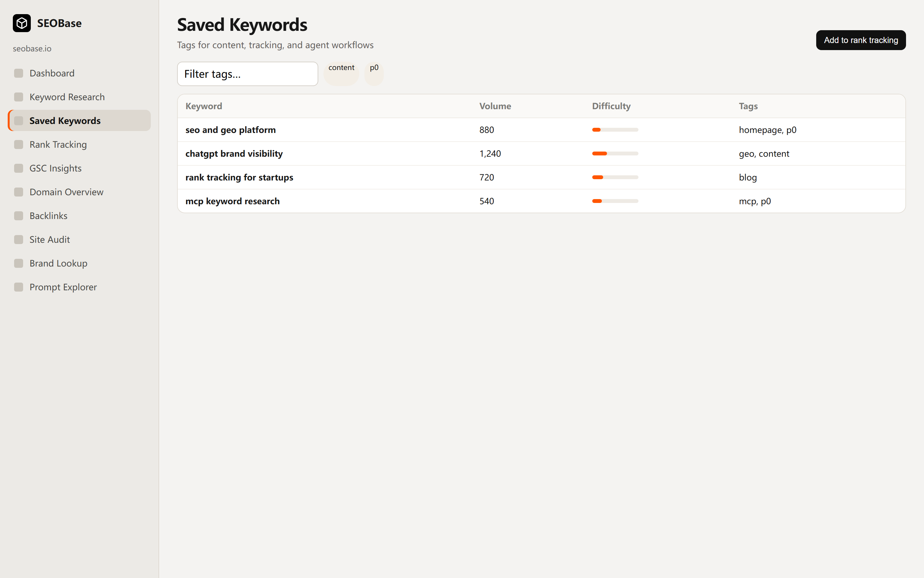
Task: Click the Rank Tracking sidebar icon
Action: click(19, 144)
